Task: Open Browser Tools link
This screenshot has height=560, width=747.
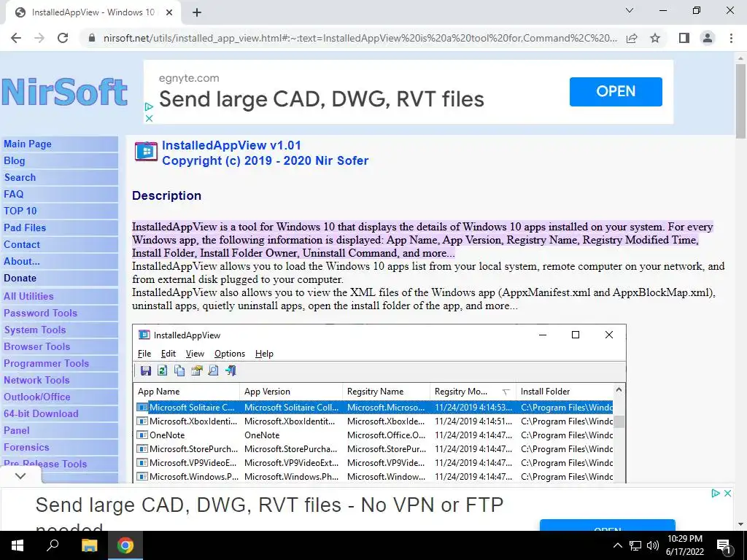Action: click(x=36, y=346)
